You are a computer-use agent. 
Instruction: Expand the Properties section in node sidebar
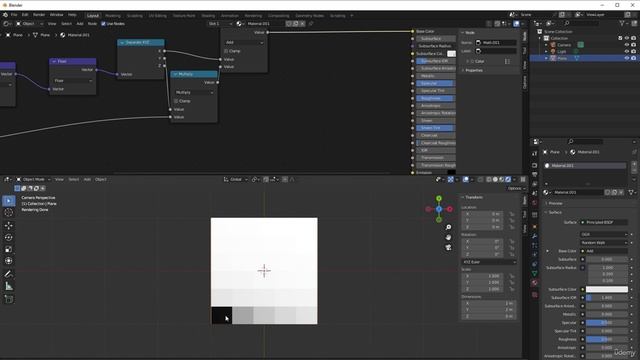463,70
